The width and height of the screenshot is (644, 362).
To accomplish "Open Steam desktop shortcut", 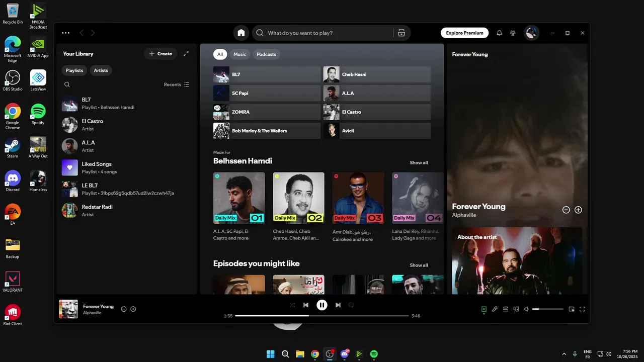I will 13,148.
